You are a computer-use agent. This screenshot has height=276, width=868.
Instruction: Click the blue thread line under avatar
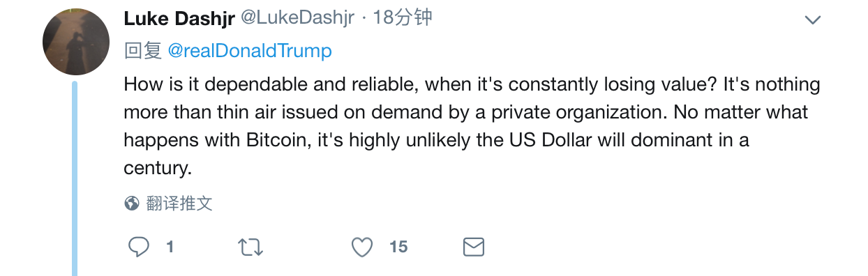[75, 178]
